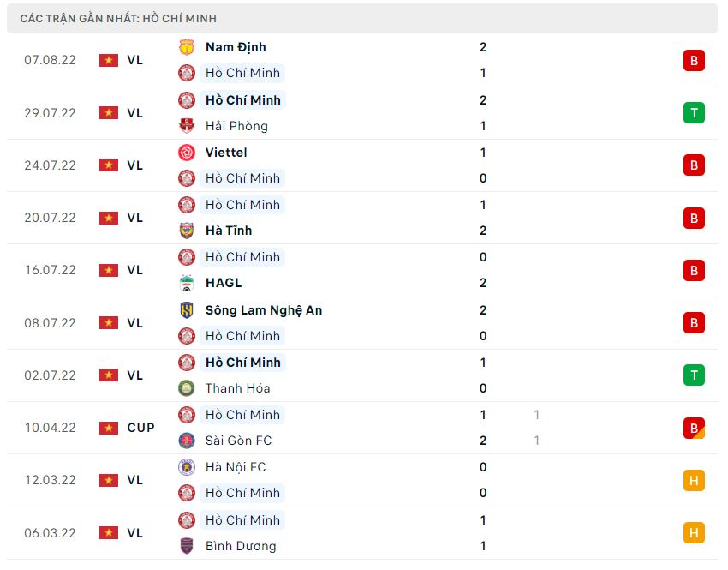Open the red B badge for 07.08.22
The image size is (728, 570).
point(694,60)
